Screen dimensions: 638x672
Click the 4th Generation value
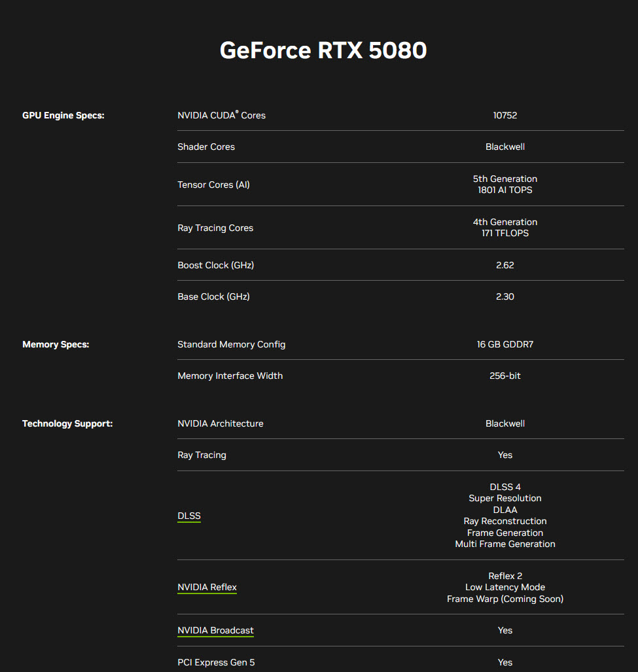505,222
